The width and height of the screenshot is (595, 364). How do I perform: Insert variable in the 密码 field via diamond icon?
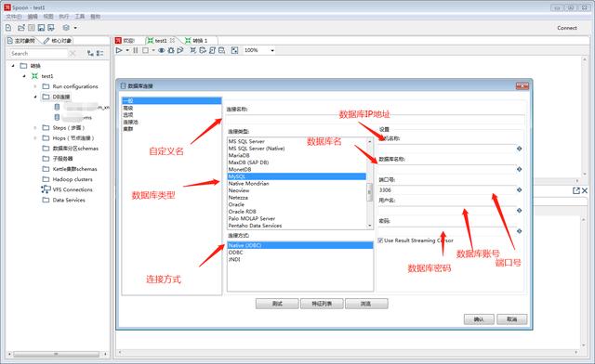(519, 231)
